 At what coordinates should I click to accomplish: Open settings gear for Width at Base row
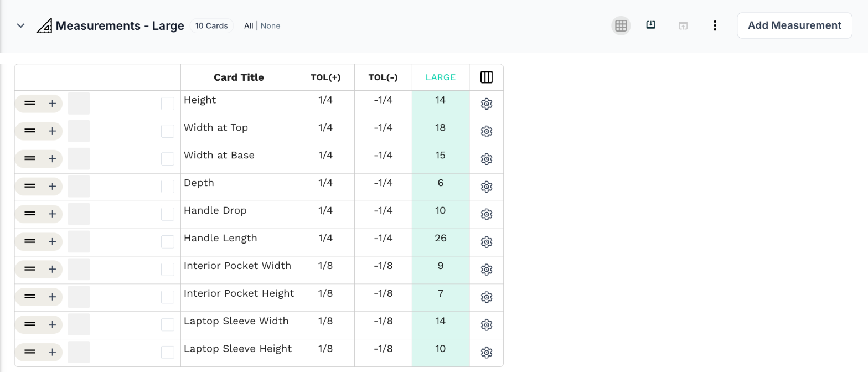[x=487, y=159]
